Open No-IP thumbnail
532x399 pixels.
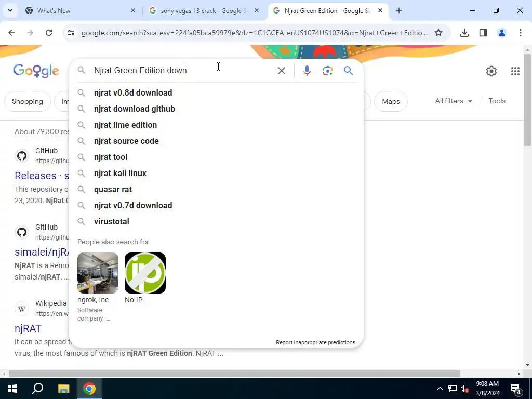tap(145, 273)
